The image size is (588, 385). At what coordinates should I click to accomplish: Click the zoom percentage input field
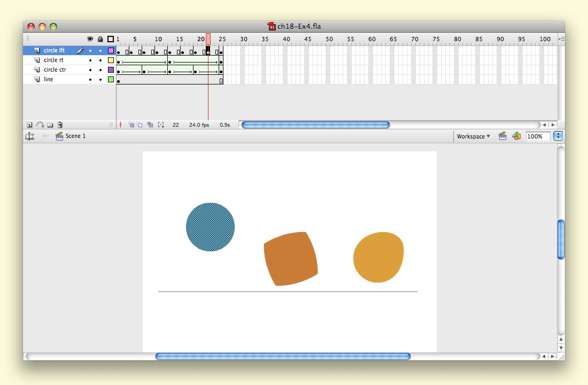point(538,136)
